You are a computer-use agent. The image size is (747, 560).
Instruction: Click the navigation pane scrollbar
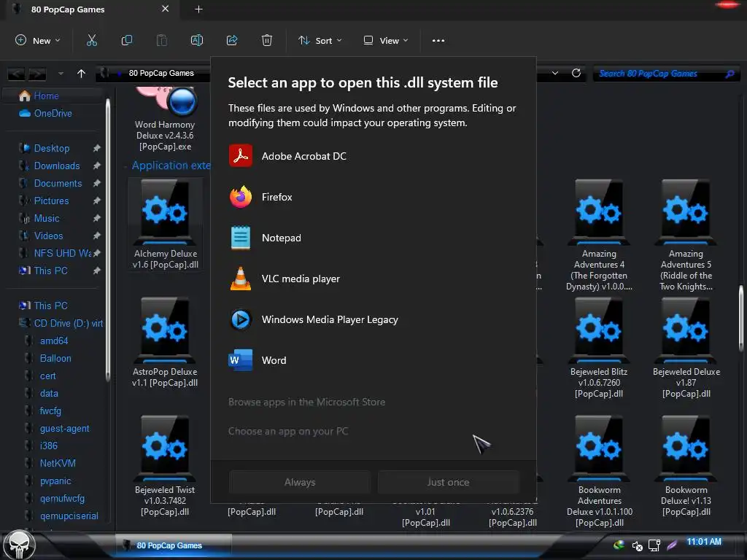click(108, 238)
